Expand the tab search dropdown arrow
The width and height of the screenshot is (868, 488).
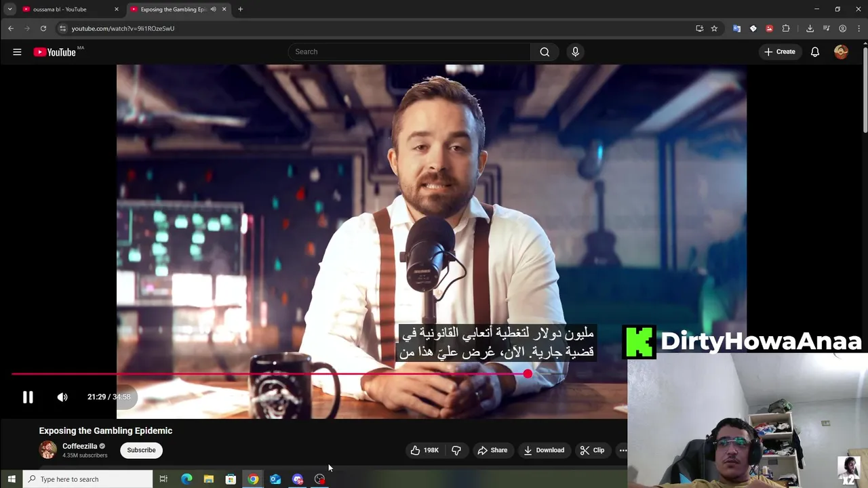point(9,9)
